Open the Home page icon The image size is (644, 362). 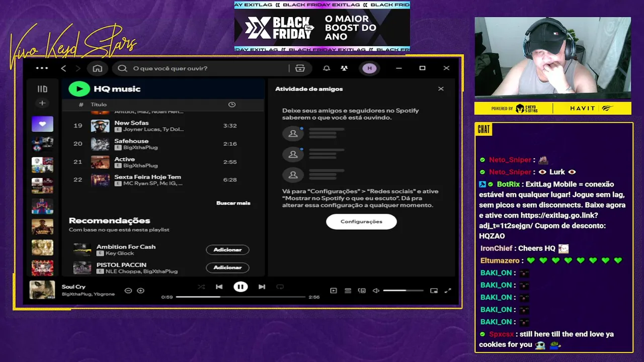point(98,68)
